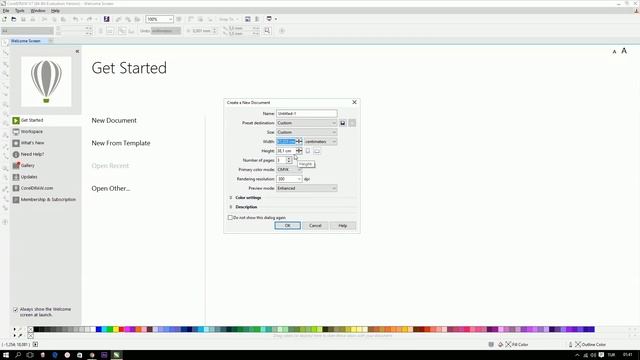Click the Cancel button in dialog
Screen dimensions: 640x360
[x=315, y=226]
